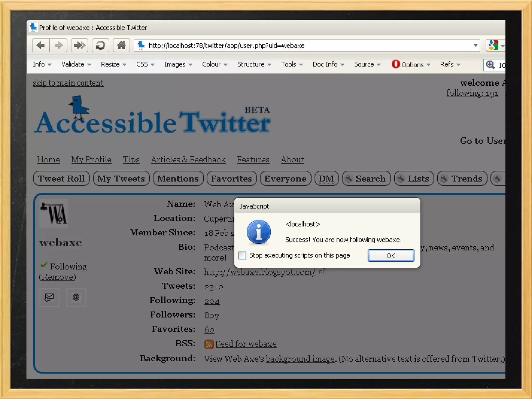Open the Colour toolbar menu

215,64
